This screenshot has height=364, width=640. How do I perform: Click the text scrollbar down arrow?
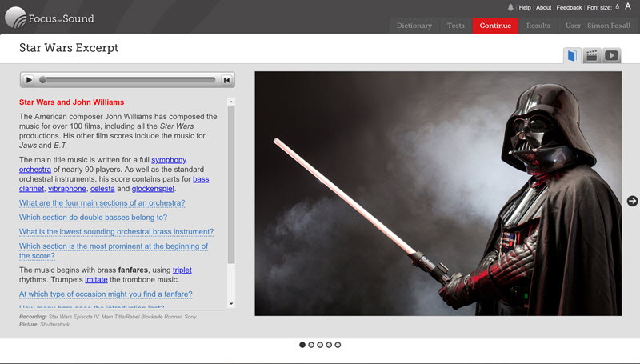[231, 304]
